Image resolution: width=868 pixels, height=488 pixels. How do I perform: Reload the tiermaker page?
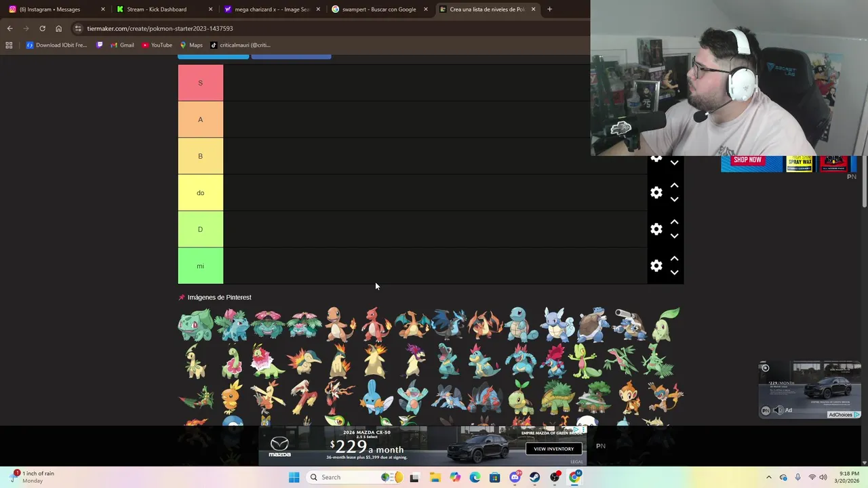(x=42, y=28)
